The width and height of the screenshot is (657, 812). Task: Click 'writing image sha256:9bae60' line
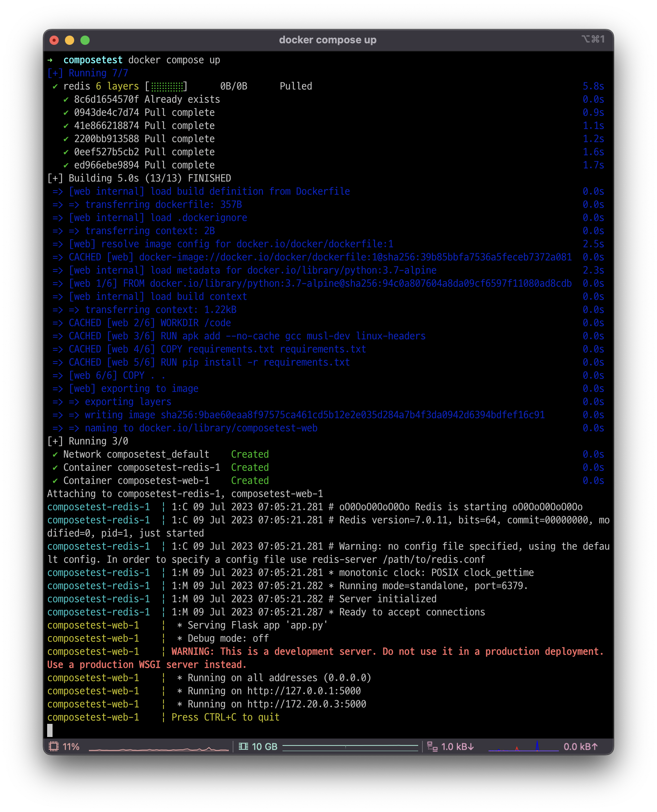tap(299, 415)
